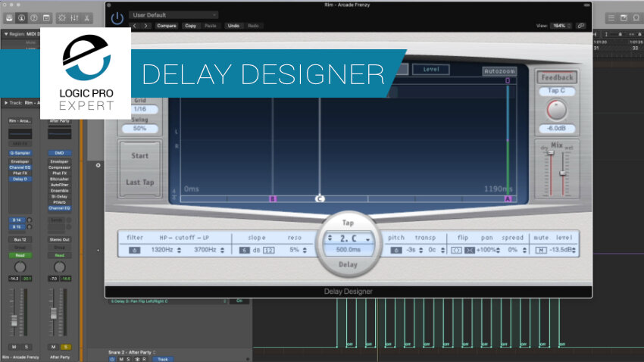Toggle solo on After Party channel strip
644x362 pixels.
66,347
